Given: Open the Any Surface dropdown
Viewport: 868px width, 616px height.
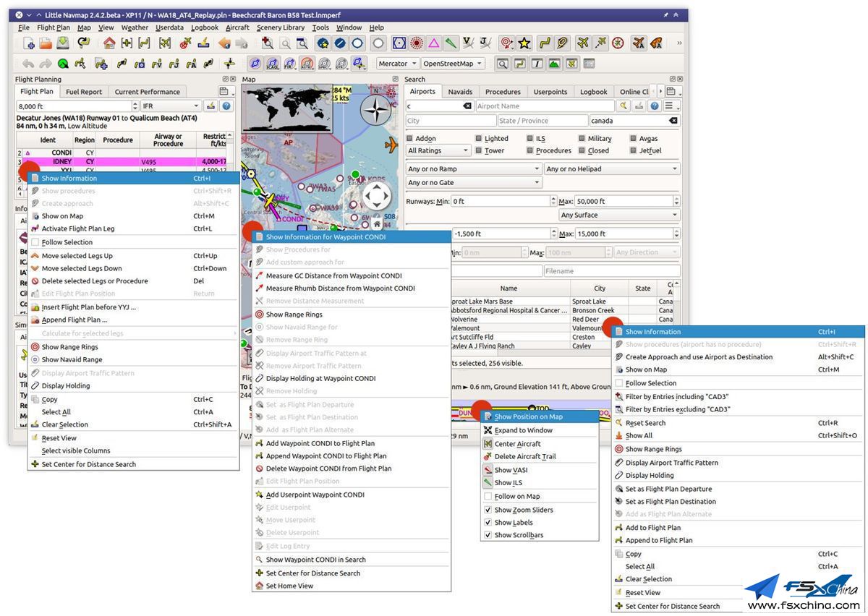Looking at the screenshot, I should coord(619,215).
